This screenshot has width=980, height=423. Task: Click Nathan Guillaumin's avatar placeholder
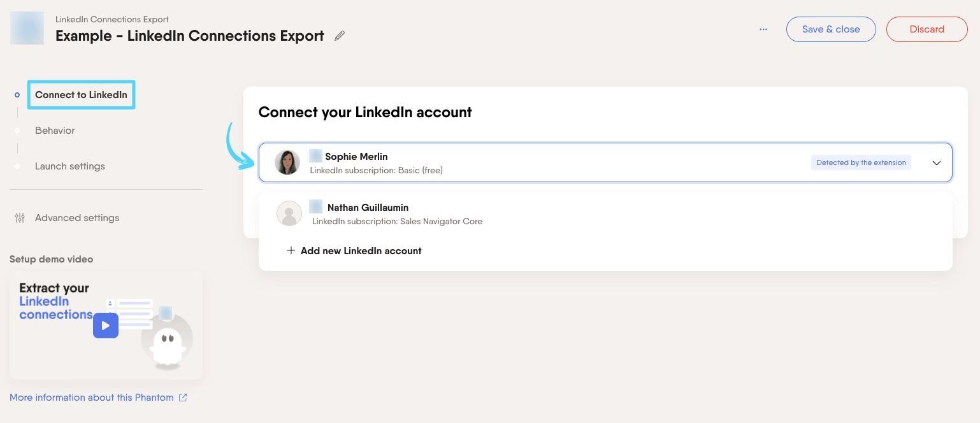pyautogui.click(x=289, y=213)
